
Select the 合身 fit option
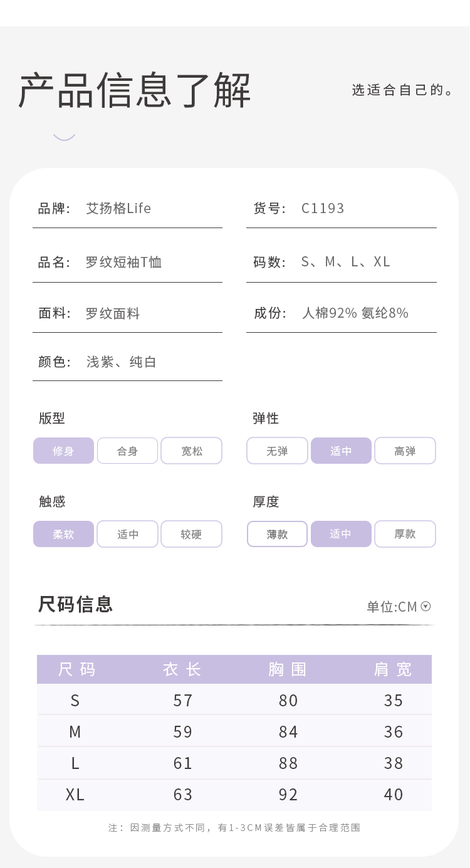coord(127,451)
